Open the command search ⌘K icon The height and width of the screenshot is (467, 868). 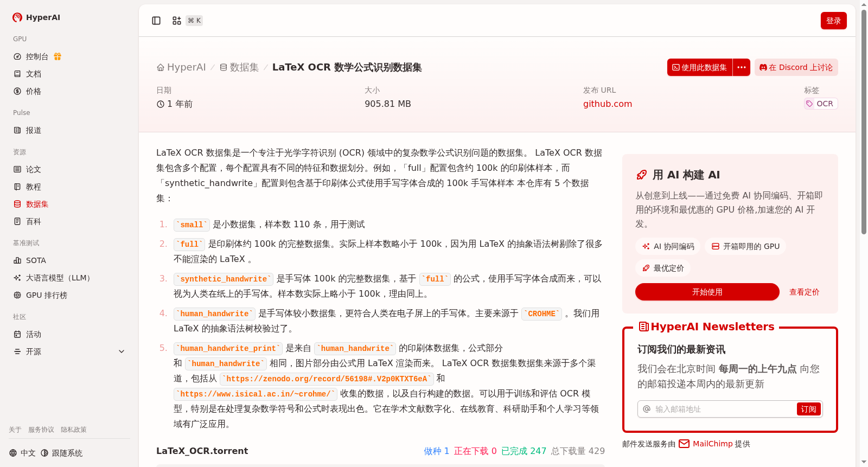coord(177,21)
